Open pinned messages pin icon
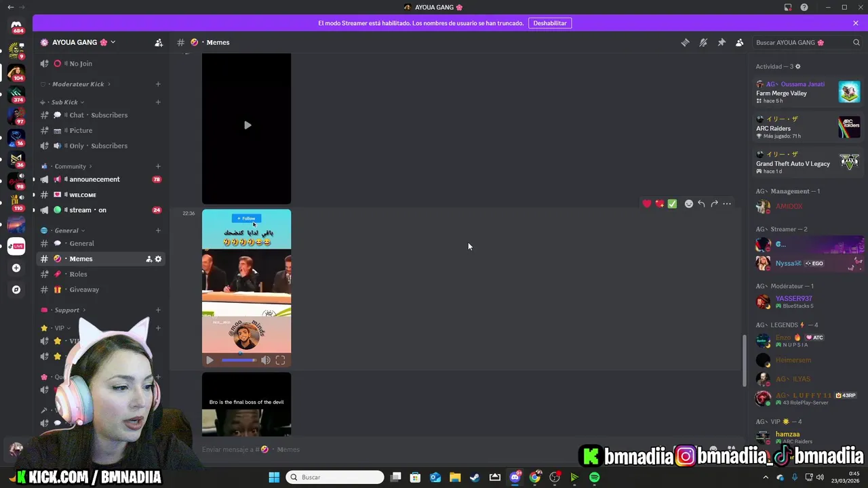This screenshot has height=488, width=868. 722,42
